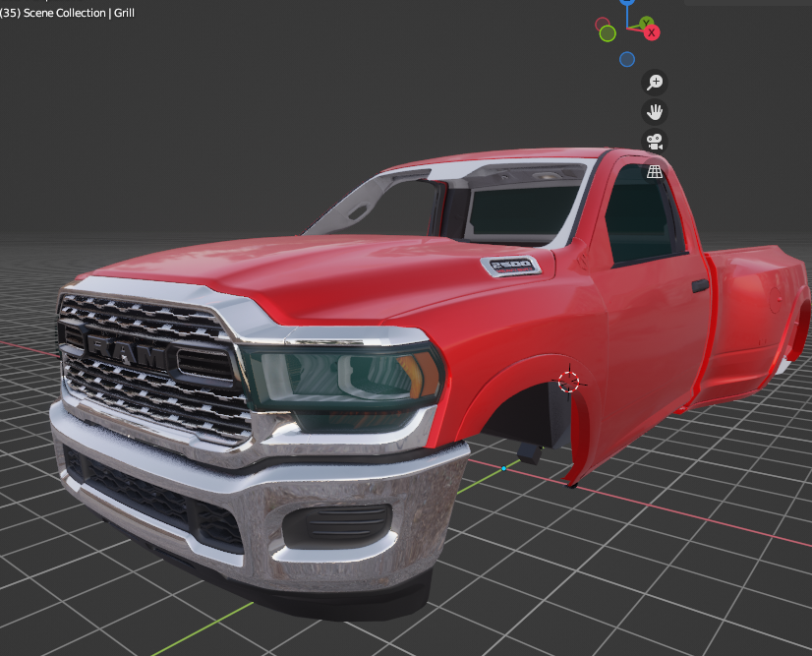Click the Zoom view magnifier icon
Screen dimensions: 812x656
pyautogui.click(x=655, y=83)
